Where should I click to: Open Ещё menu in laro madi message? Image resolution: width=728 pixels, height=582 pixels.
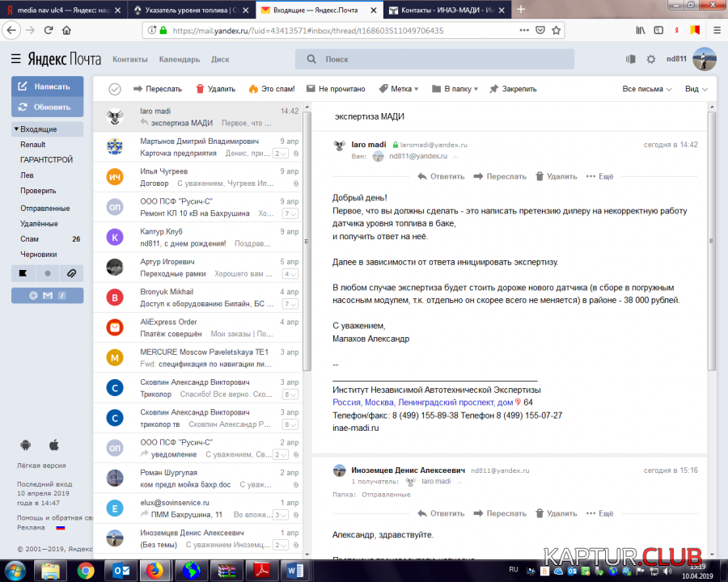pos(600,176)
